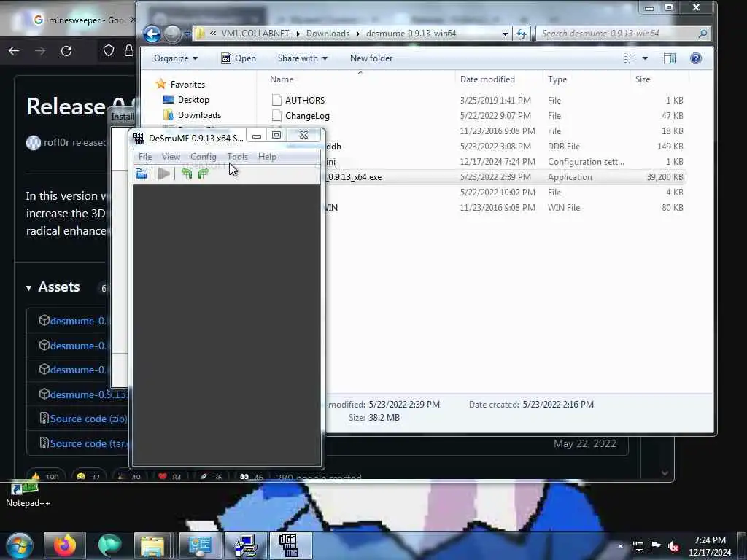747x560 pixels.
Task: Click VM1.COLLABNET breadcrumb segment
Action: 255,34
